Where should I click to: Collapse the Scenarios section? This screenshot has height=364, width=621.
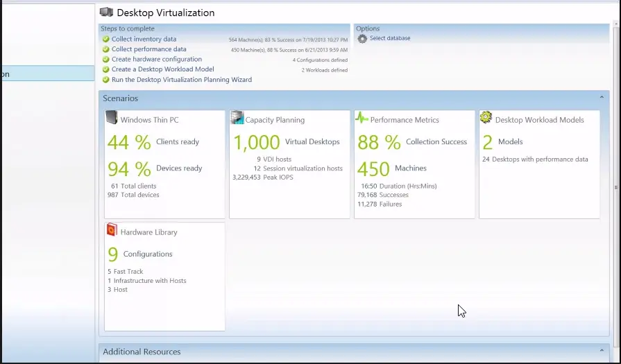[x=602, y=98]
